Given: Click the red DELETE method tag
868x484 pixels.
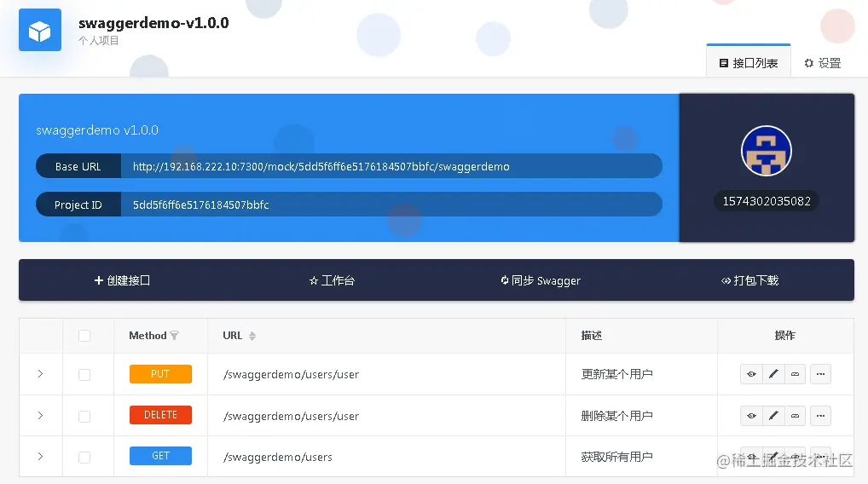Looking at the screenshot, I should (x=160, y=415).
